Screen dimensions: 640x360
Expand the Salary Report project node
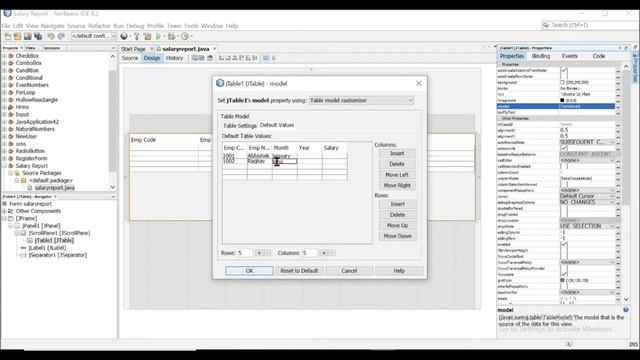point(4,166)
